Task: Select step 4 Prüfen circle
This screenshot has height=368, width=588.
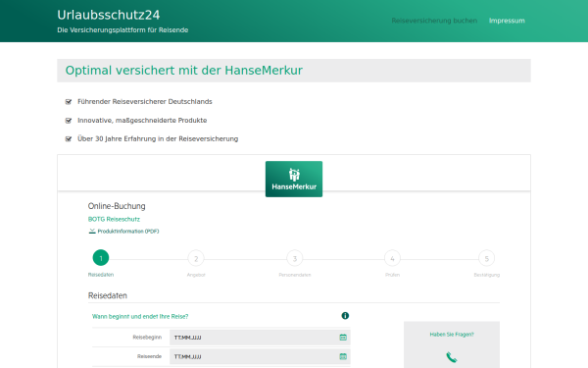Action: click(x=392, y=258)
